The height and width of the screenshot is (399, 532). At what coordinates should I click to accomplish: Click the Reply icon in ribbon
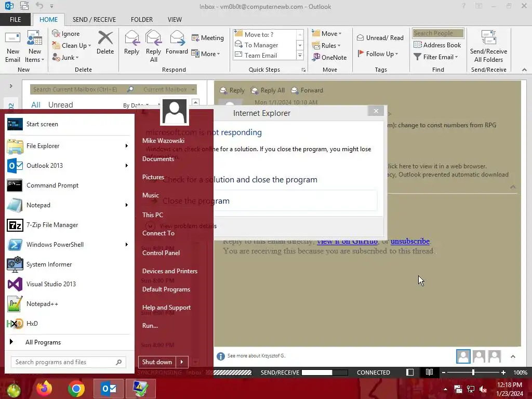tap(131, 38)
